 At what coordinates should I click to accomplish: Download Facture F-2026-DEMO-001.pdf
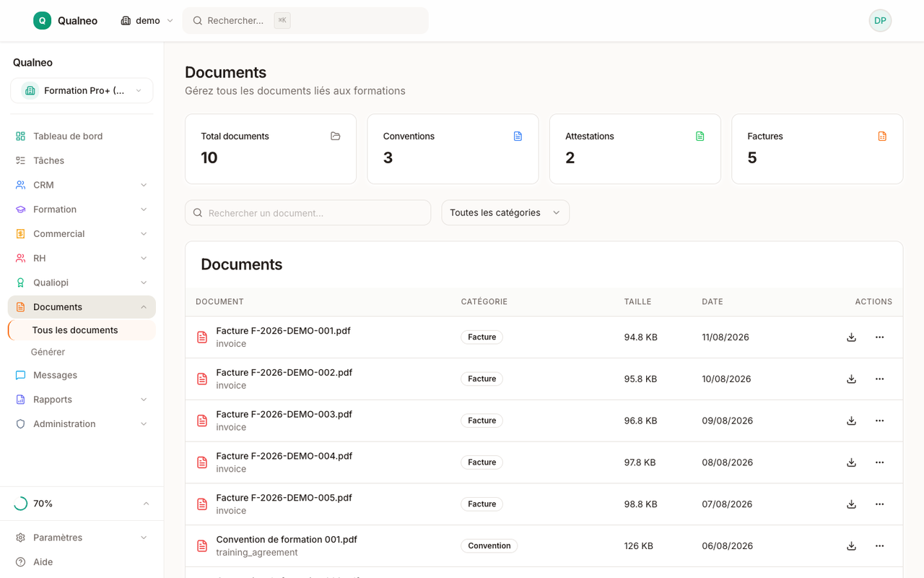click(852, 337)
